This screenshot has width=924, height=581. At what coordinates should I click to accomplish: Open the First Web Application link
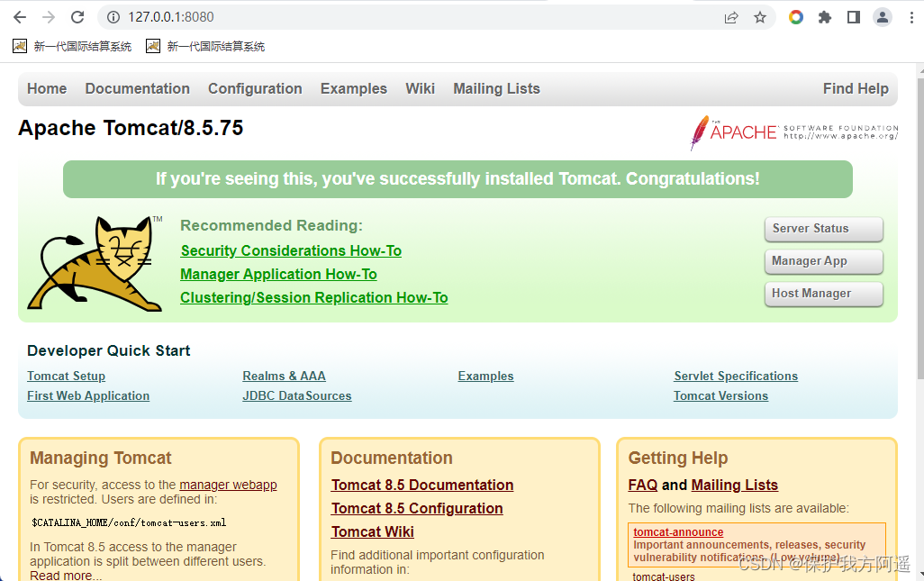88,396
